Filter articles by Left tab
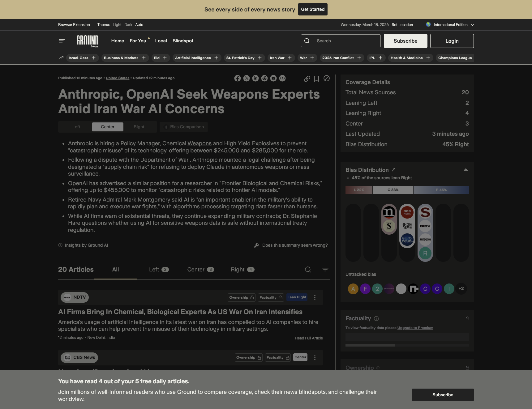The width and height of the screenshot is (532, 409). click(159, 270)
